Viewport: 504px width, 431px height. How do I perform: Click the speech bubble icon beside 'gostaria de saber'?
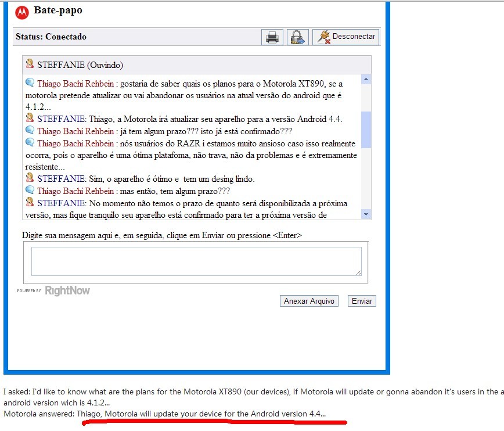click(x=30, y=82)
